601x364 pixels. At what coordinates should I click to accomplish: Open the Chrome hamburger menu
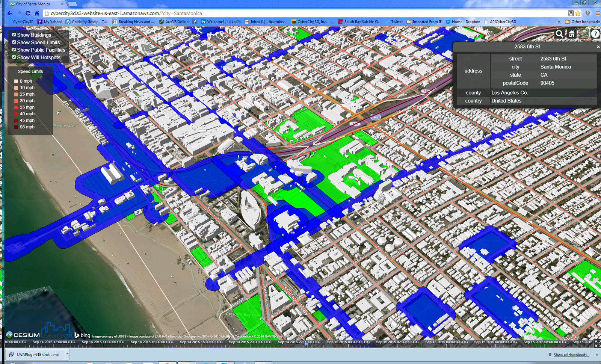(597, 13)
